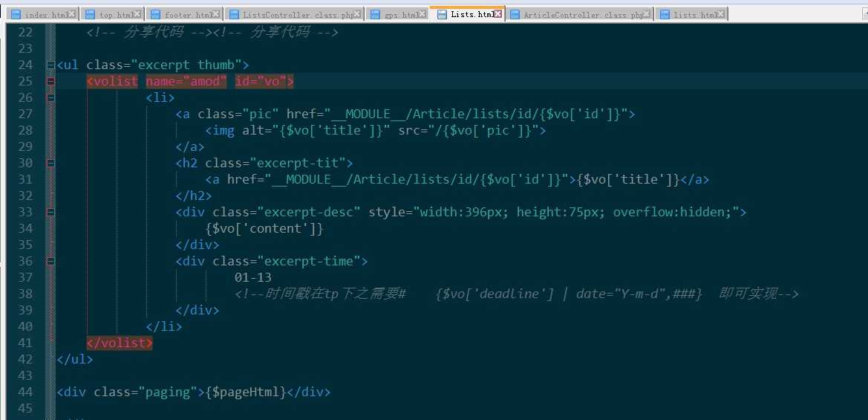The image size is (868, 420).
Task: Collapse the volist block at line 25
Action: [x=51, y=82]
